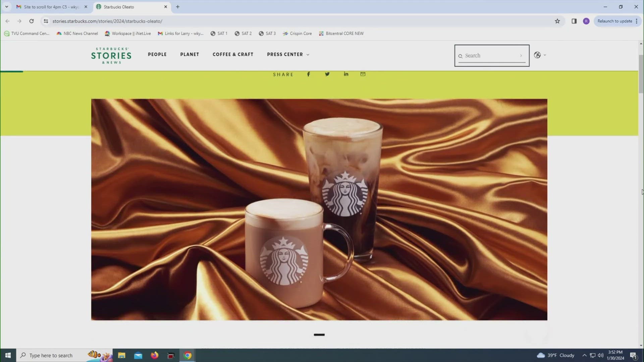Open the weather widget showing 39°F Cloudy

tap(556, 355)
